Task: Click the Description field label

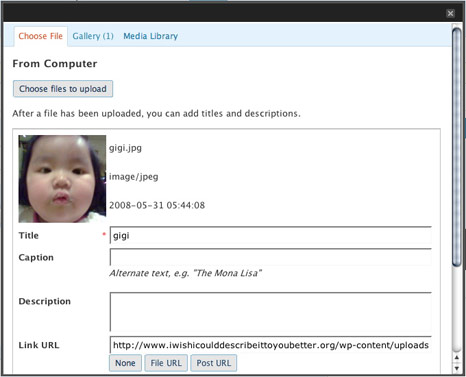Action: [x=45, y=301]
